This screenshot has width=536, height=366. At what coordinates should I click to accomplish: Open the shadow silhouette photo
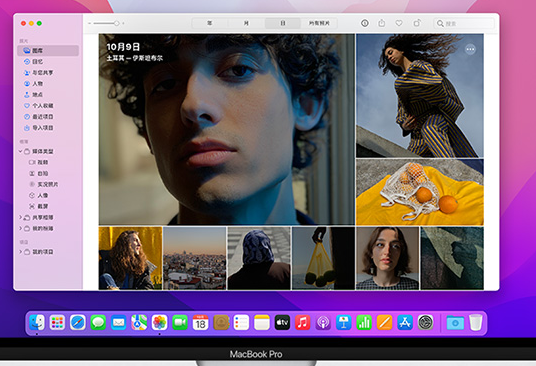452,258
